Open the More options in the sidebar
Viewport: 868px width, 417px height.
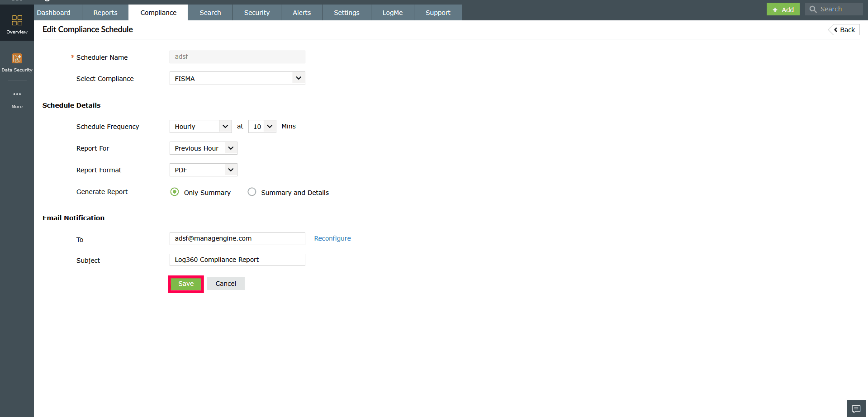click(17, 99)
